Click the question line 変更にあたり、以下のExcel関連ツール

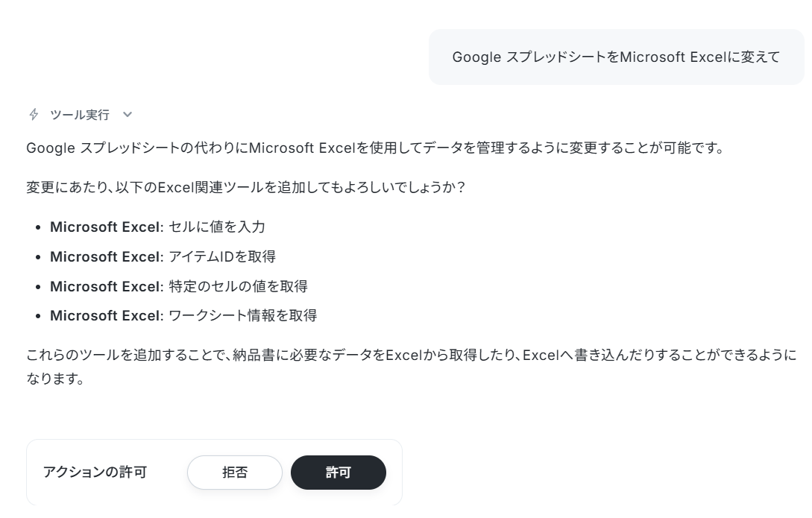click(x=245, y=187)
